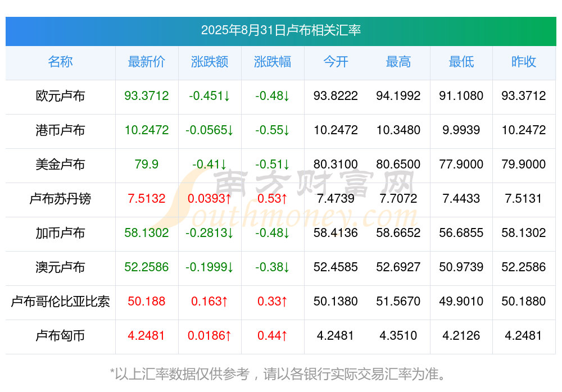Click change amount -0.451↓

tap(210, 95)
